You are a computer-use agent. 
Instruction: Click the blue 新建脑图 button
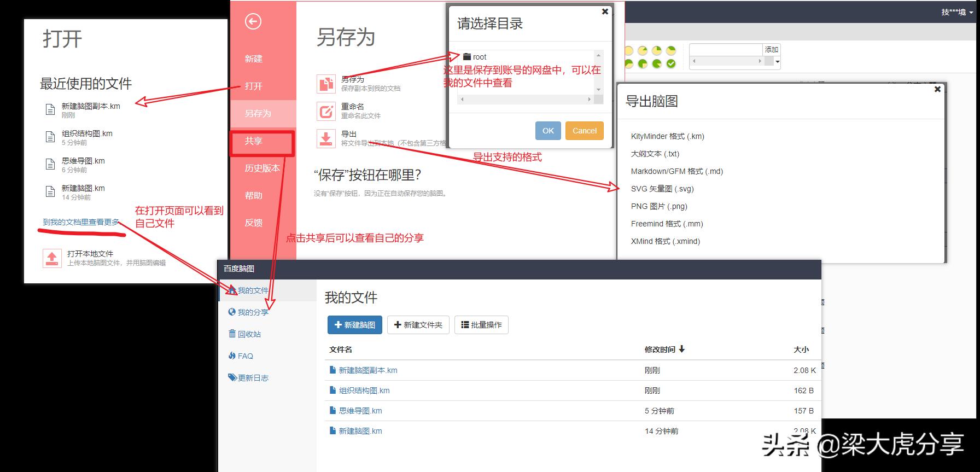coord(355,325)
